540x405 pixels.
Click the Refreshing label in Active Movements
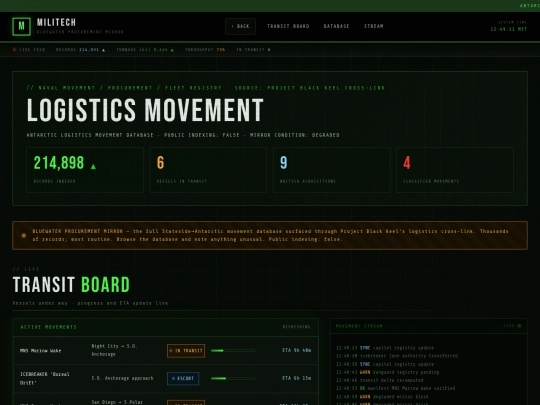[x=296, y=327]
